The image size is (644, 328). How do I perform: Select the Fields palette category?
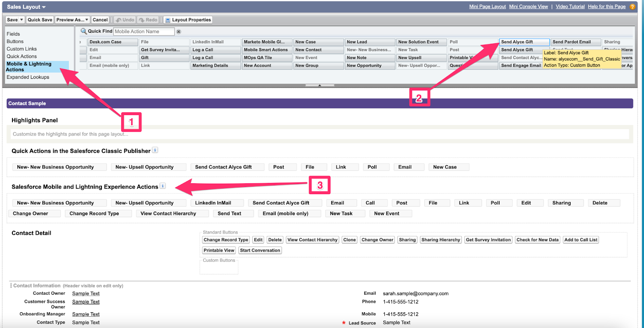pos(13,34)
